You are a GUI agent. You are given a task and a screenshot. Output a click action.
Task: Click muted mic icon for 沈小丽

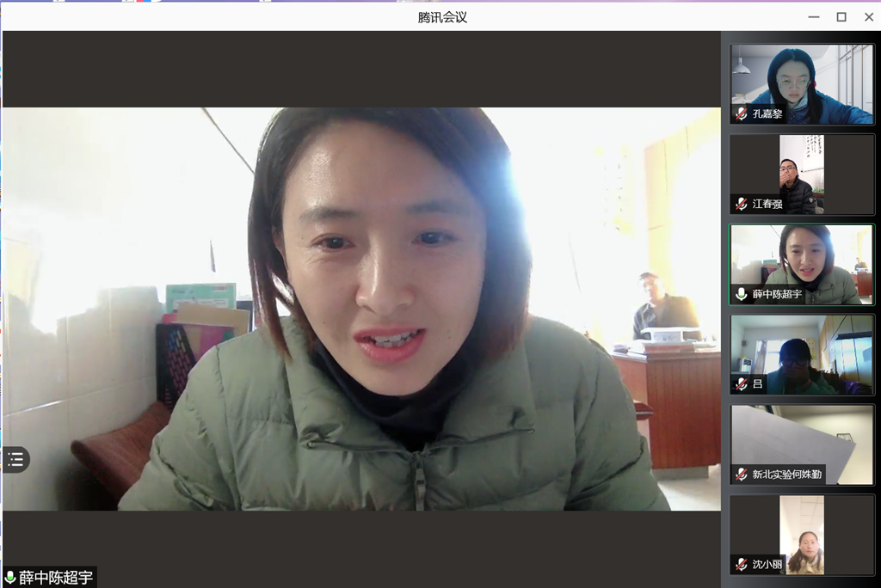[x=742, y=564]
